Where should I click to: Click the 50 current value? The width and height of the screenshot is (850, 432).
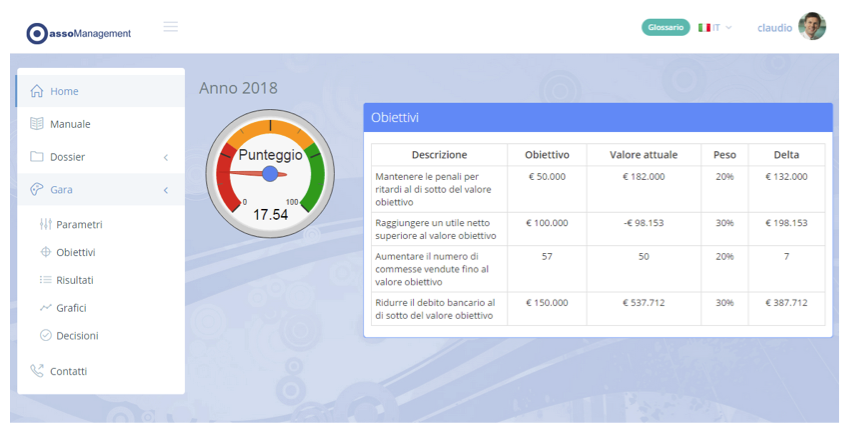[x=643, y=256]
